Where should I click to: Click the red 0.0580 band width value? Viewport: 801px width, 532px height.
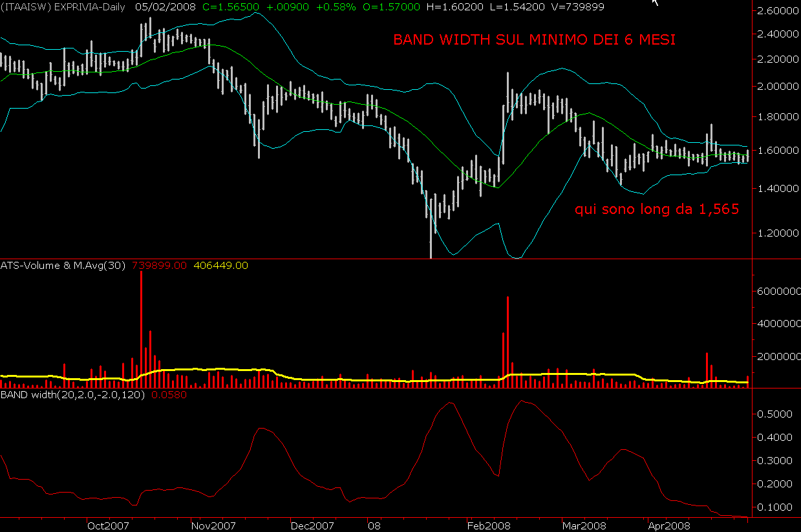coord(169,394)
